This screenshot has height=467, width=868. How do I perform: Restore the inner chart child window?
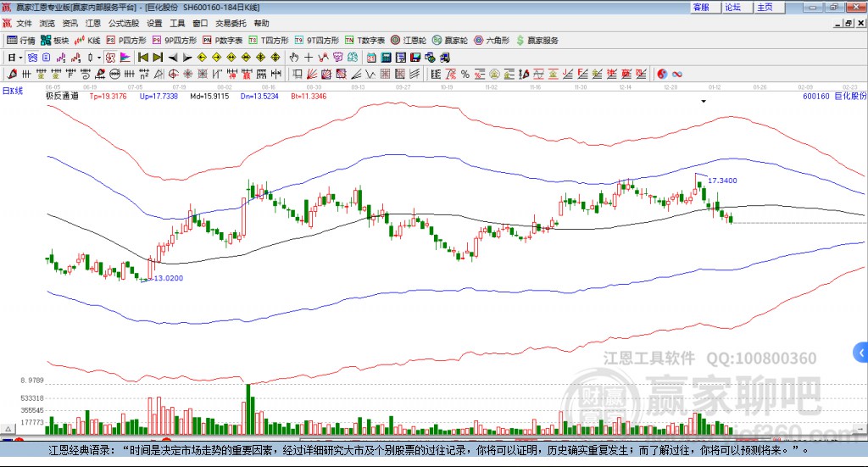tap(849, 23)
